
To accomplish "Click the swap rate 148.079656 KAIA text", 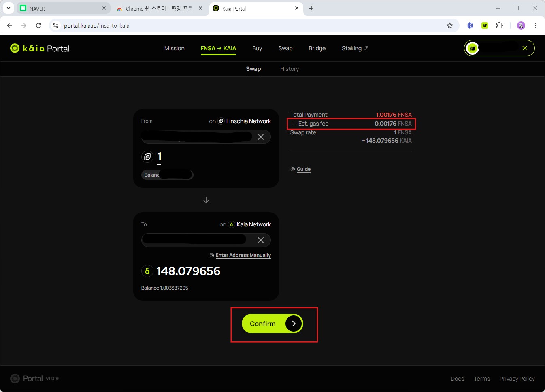I will point(387,141).
